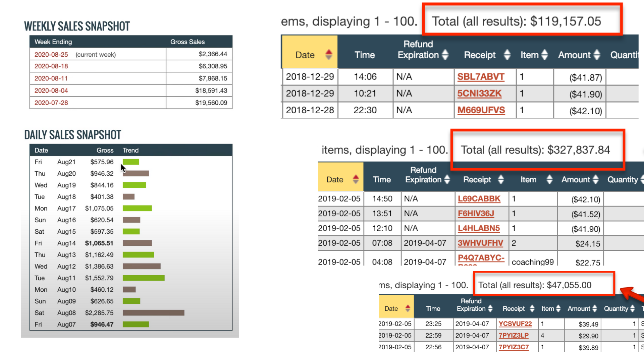
Task: Open week ending 2020-08-25 report
Action: 51,54
